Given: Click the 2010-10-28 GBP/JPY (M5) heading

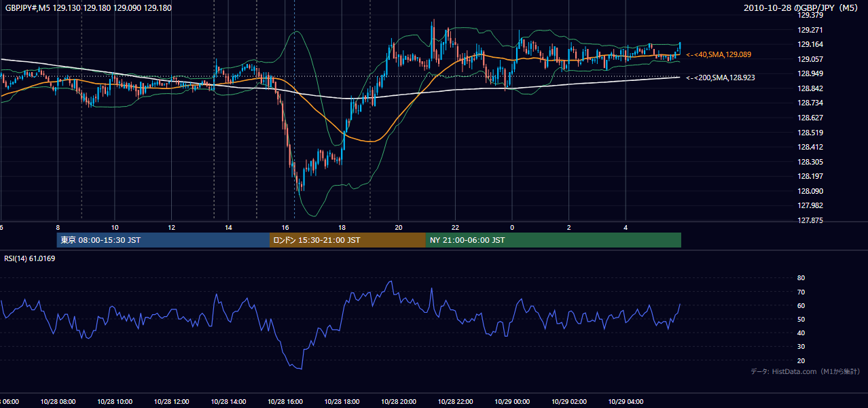Looking at the screenshot, I should coord(802,8).
